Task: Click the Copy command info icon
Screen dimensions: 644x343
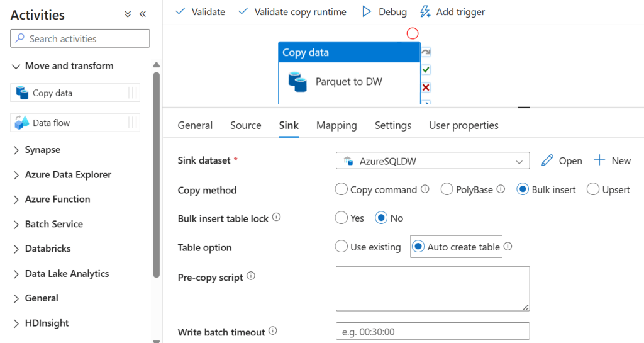Action: point(425,189)
